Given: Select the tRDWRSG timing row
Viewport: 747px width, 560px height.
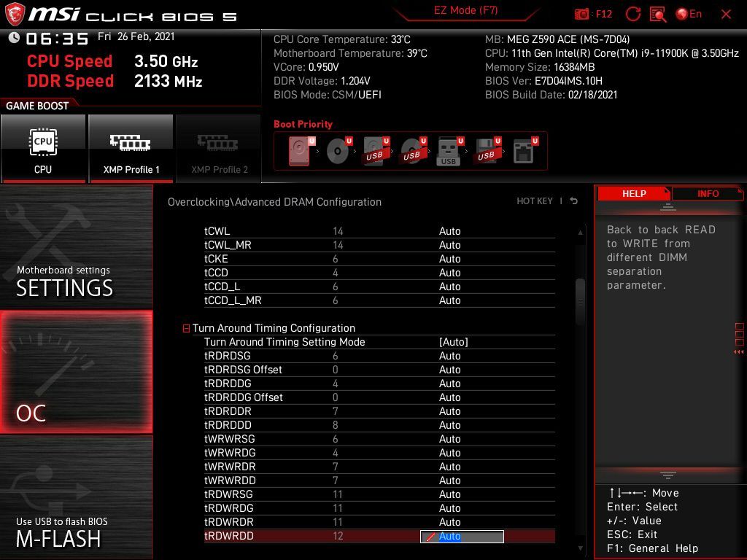Looking at the screenshot, I should (379, 494).
